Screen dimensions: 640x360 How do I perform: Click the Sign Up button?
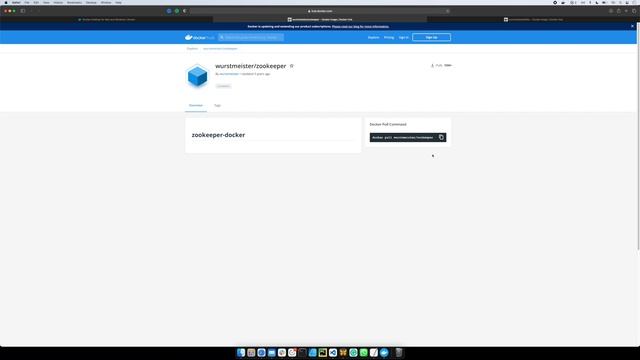[431, 37]
